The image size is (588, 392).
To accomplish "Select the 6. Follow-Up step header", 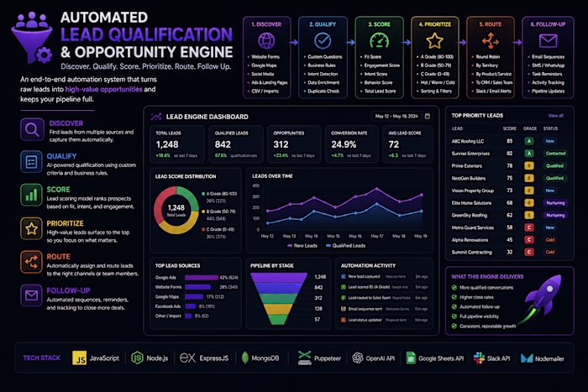I will tap(548, 24).
